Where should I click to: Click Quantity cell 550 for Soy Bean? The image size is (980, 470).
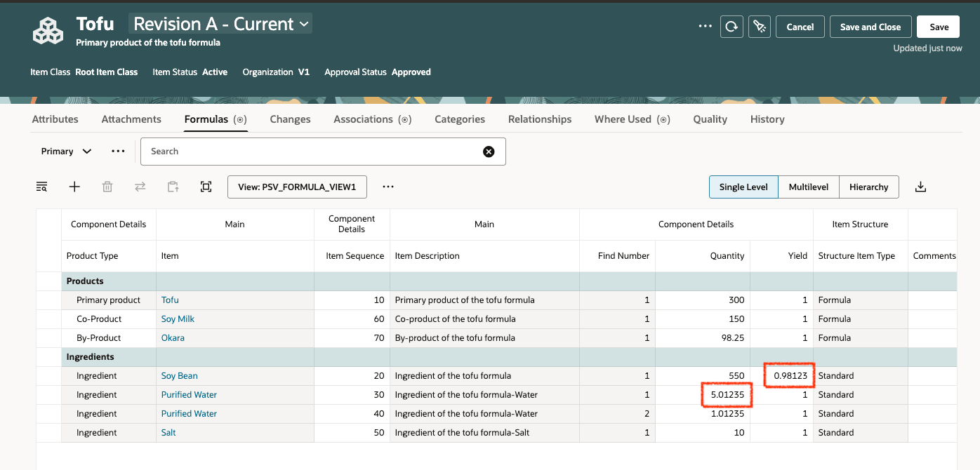[703, 376]
